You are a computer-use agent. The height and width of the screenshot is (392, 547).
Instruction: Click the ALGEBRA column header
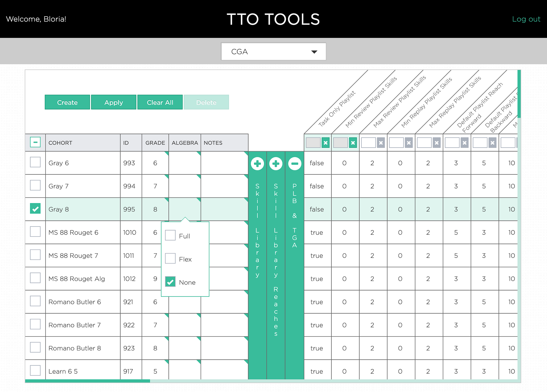[x=185, y=143]
